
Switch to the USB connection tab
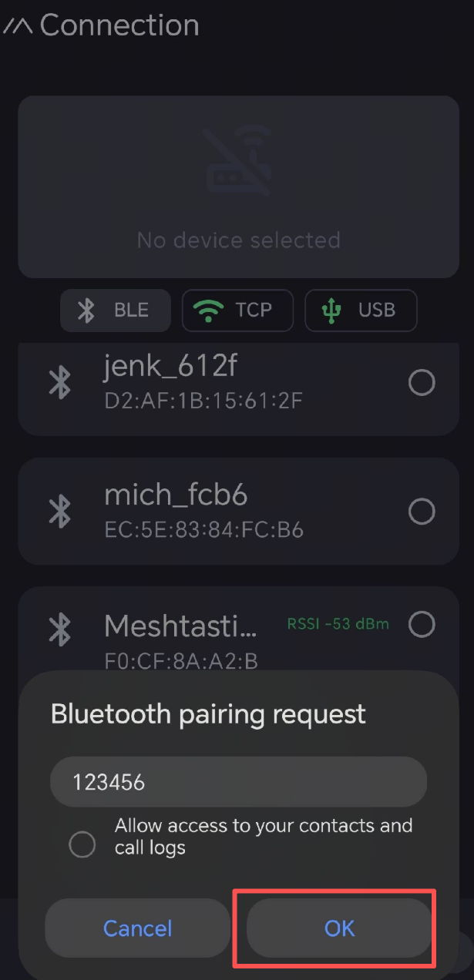pyautogui.click(x=361, y=310)
